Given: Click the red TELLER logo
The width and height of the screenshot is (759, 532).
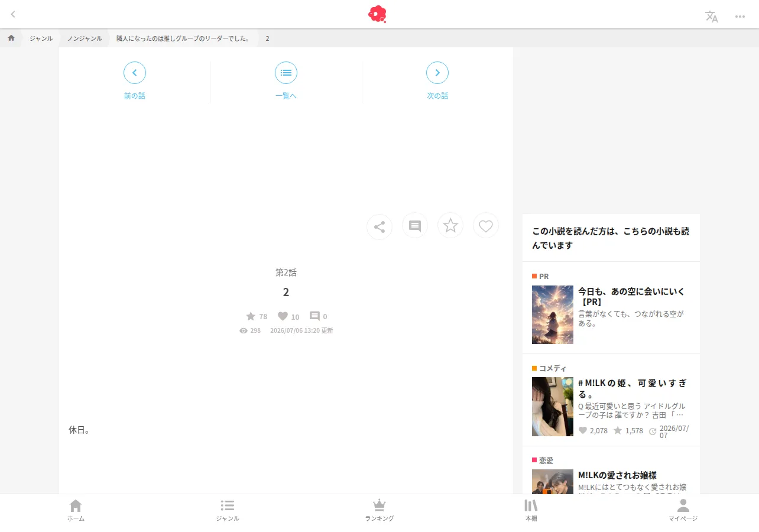Looking at the screenshot, I should coord(377,14).
